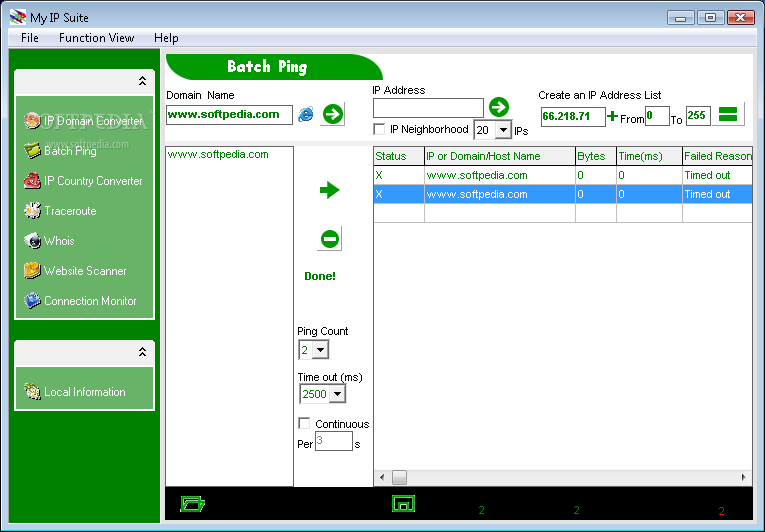Viewport: 765px width, 532px height.
Task: Click the results scrollbar left arrow
Action: click(x=382, y=477)
